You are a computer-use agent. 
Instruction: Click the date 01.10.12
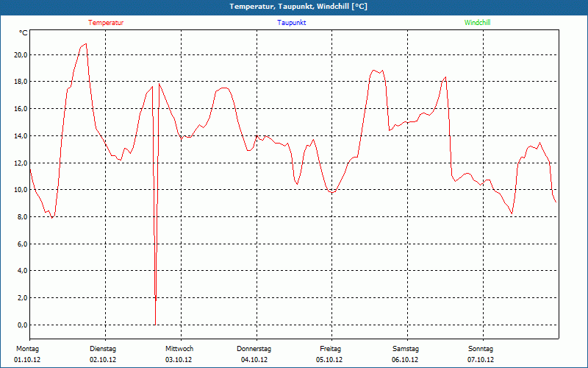pyautogui.click(x=27, y=360)
